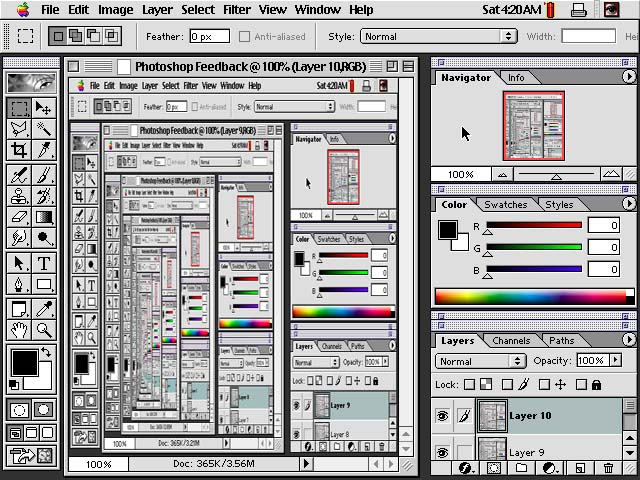Choose Add to selection mode button

[x=76, y=36]
